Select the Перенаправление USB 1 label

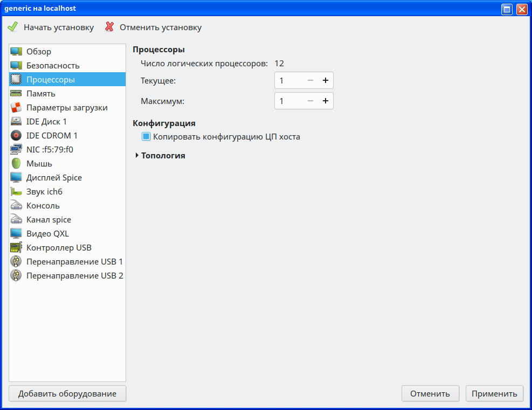(74, 262)
